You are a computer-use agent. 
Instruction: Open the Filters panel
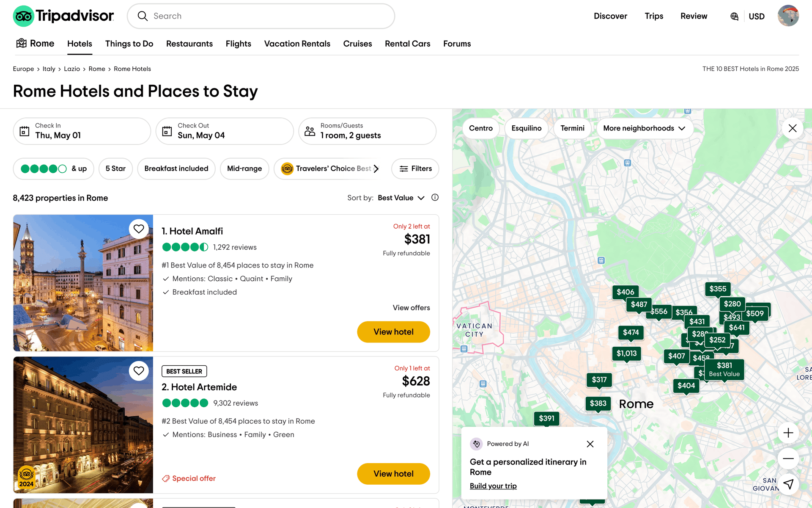(415, 169)
